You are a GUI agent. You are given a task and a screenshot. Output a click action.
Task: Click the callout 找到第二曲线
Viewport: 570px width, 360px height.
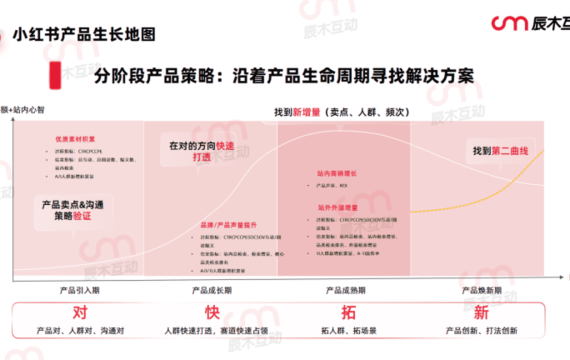(x=500, y=151)
